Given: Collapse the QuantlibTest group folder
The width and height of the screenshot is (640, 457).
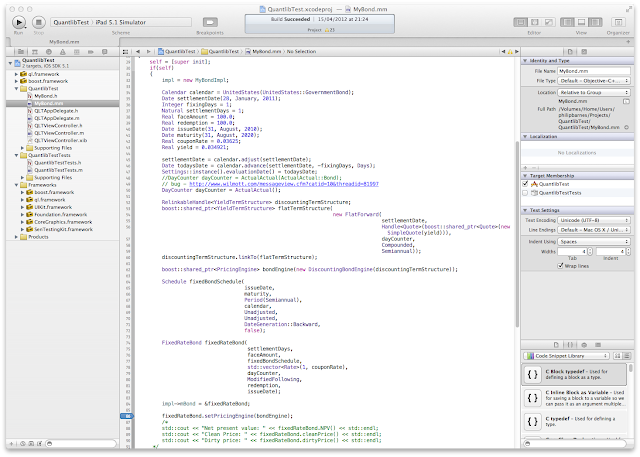Looking at the screenshot, I should tap(16, 89).
